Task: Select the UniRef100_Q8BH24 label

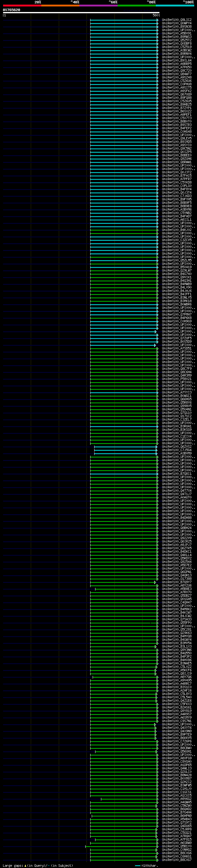Action: pyautogui.click(x=177, y=528)
